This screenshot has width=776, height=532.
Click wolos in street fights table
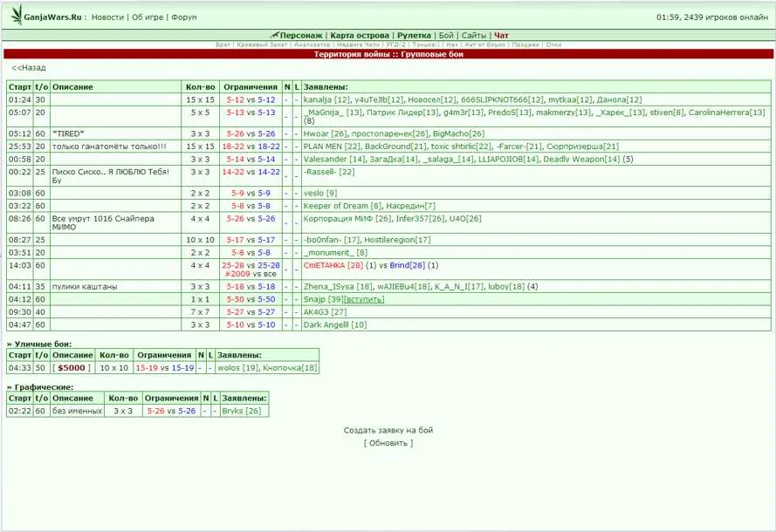228,368
